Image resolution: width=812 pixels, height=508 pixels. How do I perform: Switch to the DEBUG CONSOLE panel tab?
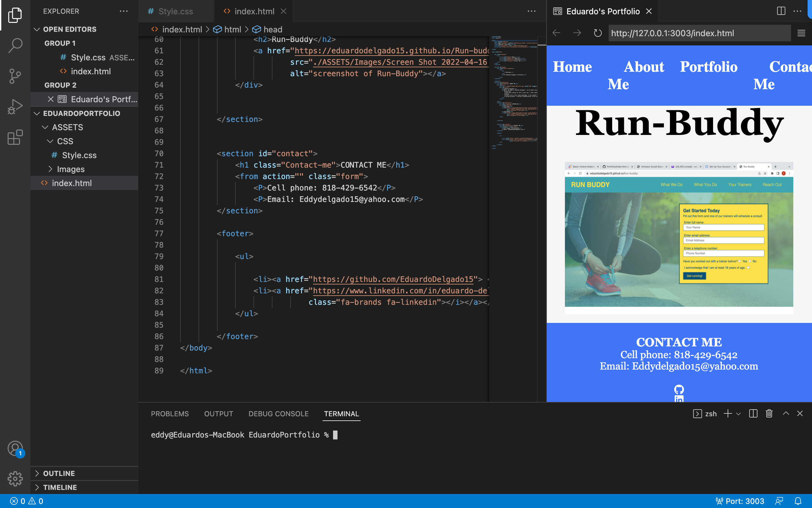click(278, 414)
